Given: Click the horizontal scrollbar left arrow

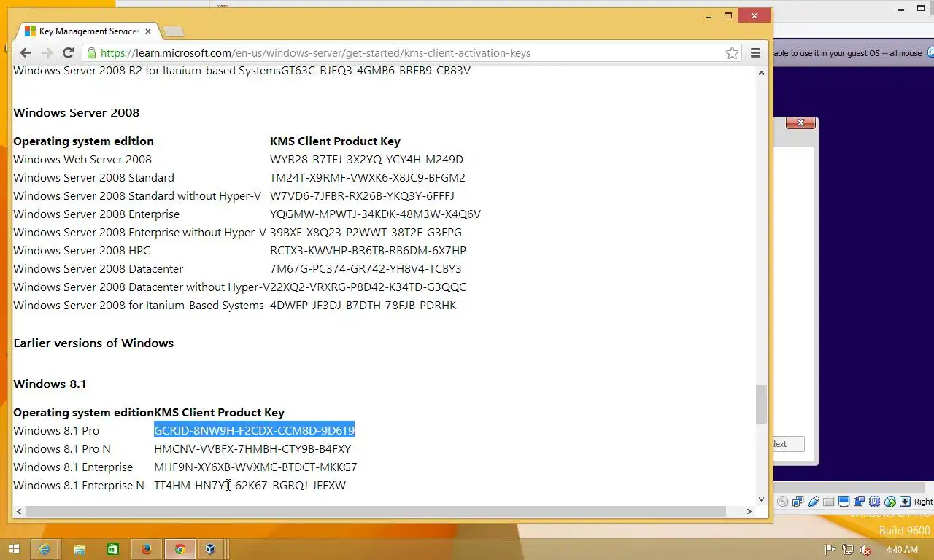Looking at the screenshot, I should (18, 511).
